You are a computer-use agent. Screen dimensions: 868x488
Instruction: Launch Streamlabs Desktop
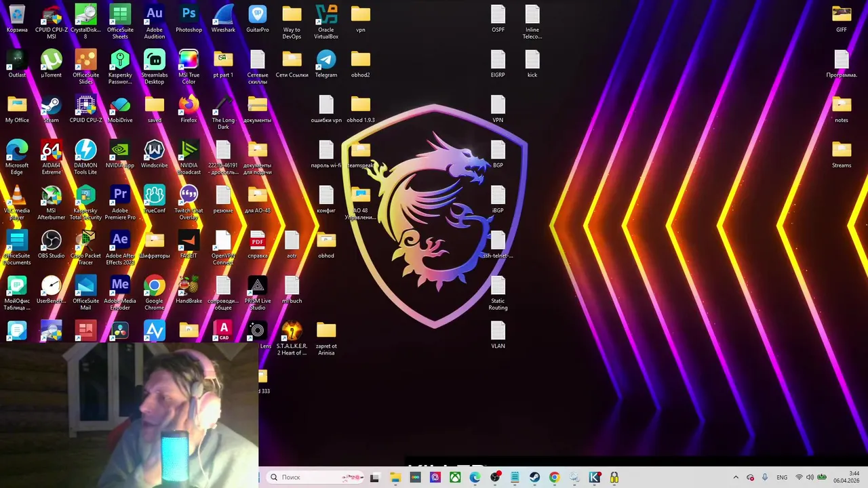click(x=155, y=67)
